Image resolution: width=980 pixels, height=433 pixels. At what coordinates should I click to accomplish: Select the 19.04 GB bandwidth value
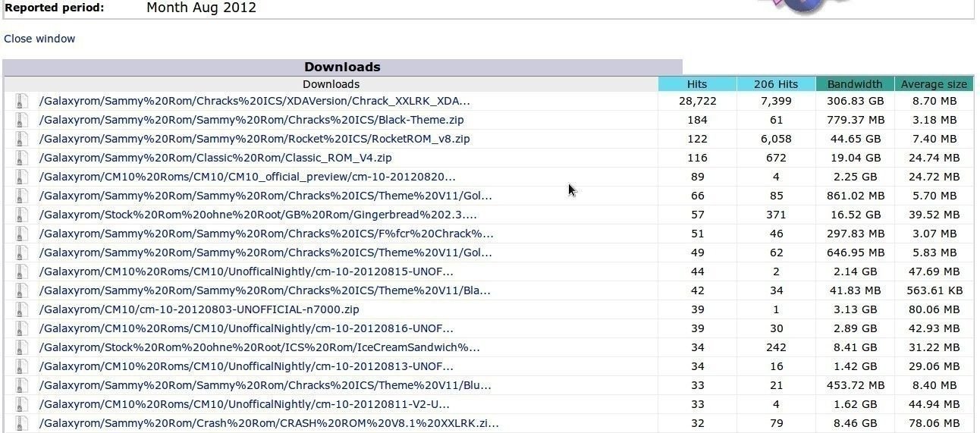click(855, 158)
